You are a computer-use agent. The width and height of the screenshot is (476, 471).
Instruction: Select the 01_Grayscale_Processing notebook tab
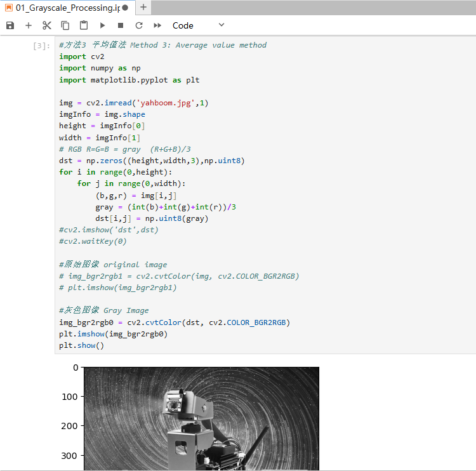tap(67, 8)
